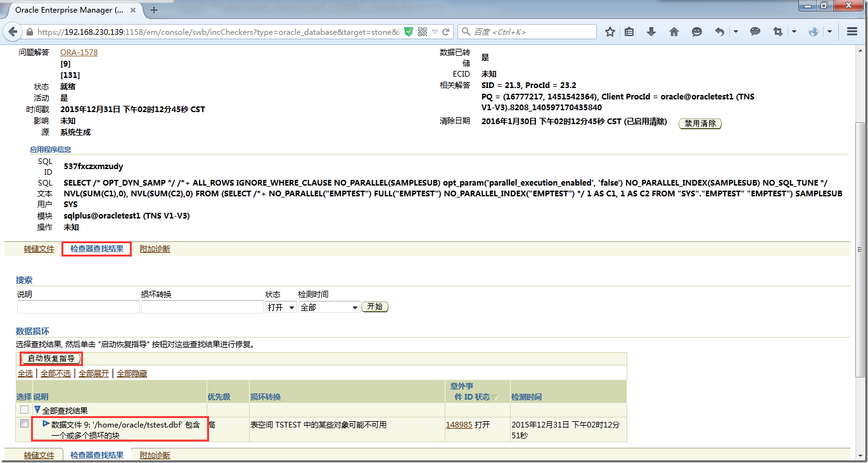Viewport: 868px width, 463px height.
Task: Open the QR code icon in address bar
Action: click(423, 32)
